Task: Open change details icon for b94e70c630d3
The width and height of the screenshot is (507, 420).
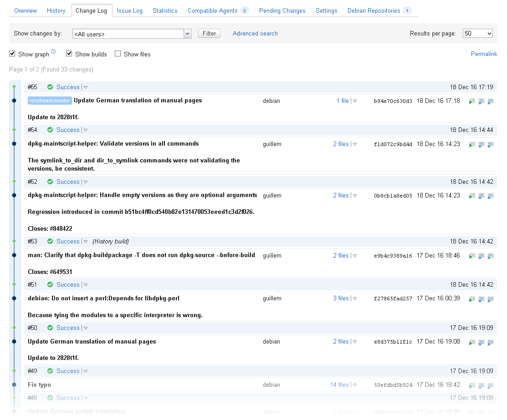Action: pyautogui.click(x=481, y=101)
